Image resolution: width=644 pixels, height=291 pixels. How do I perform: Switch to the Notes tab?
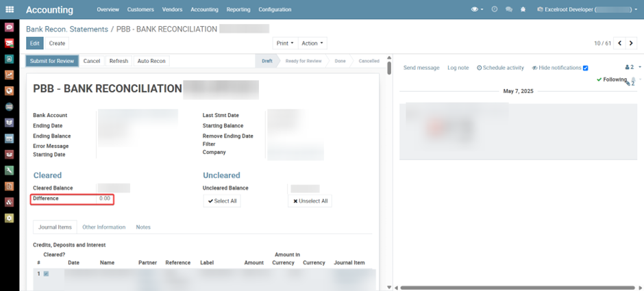(x=143, y=227)
